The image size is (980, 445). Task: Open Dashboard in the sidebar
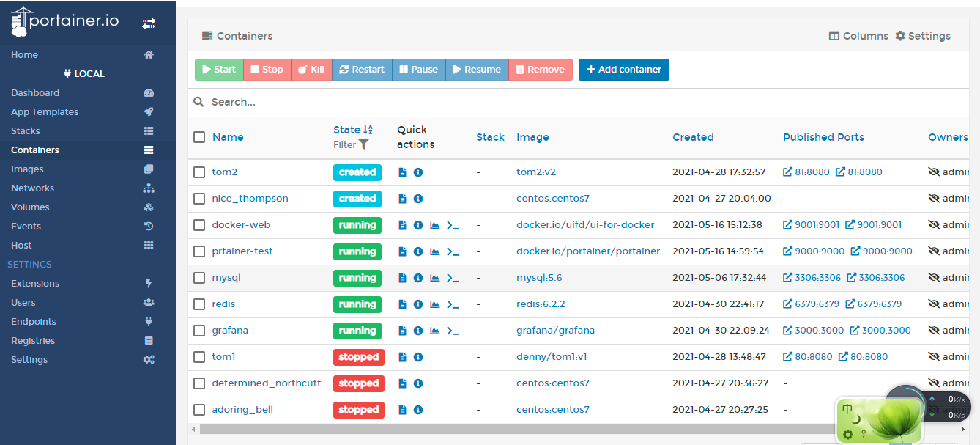pyautogui.click(x=88, y=93)
